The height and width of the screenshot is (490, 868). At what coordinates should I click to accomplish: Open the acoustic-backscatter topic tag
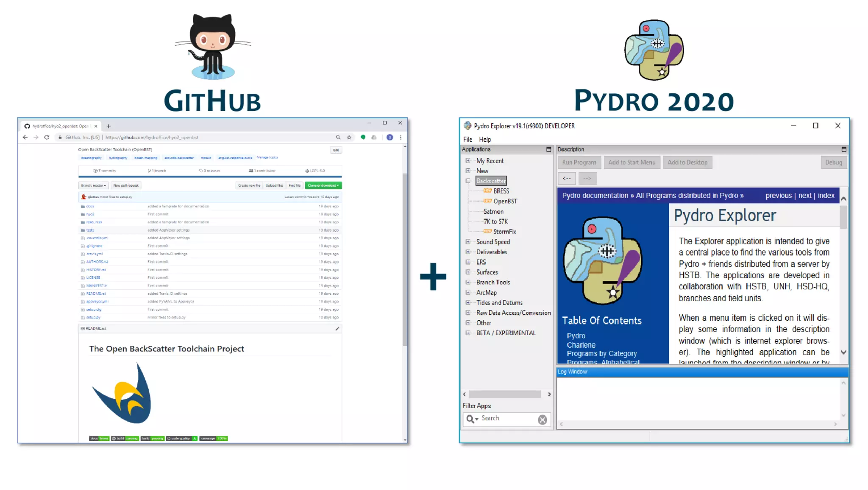(x=179, y=158)
